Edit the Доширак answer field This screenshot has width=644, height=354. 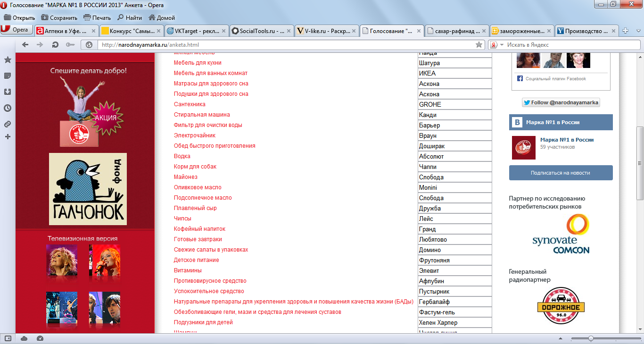click(x=455, y=146)
